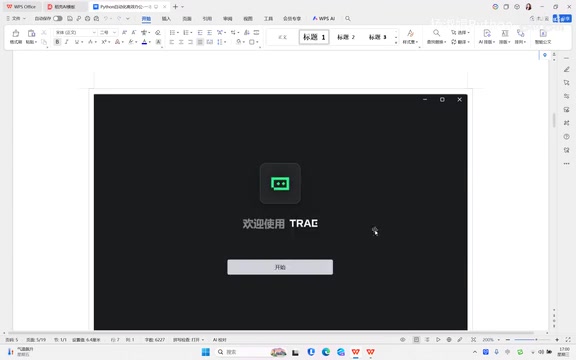The width and height of the screenshot is (576, 360).
Task: Click the text highlight color button
Action: tap(131, 42)
